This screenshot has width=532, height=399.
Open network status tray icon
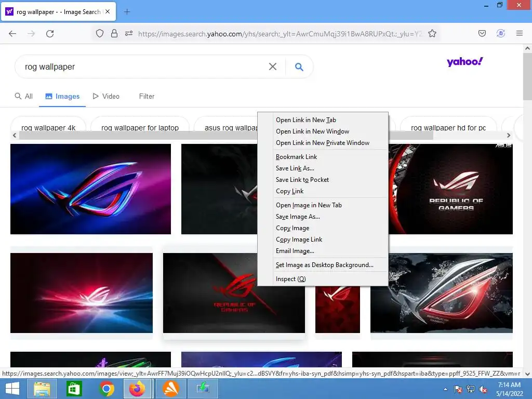pos(471,389)
